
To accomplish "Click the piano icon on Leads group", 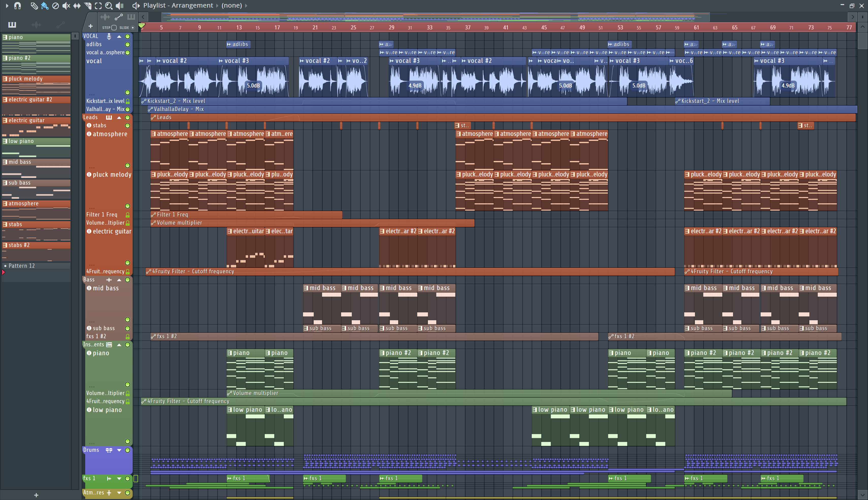I will click(x=109, y=117).
